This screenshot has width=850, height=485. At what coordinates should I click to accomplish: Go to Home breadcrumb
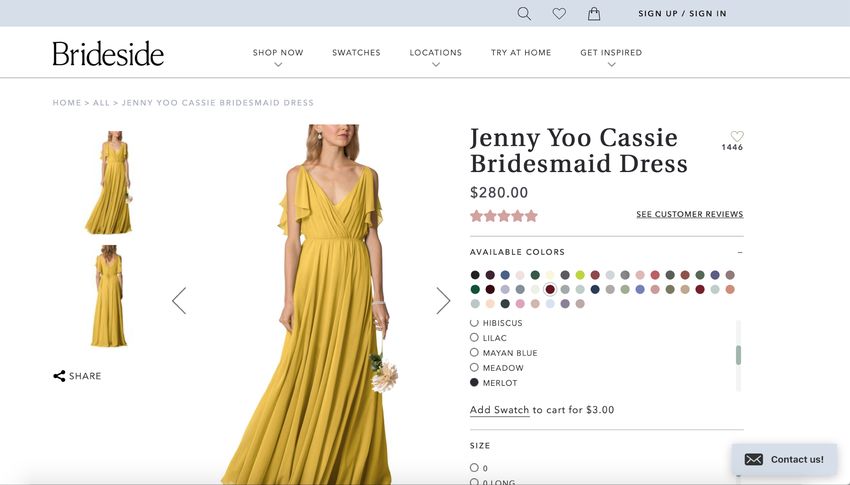coord(67,102)
